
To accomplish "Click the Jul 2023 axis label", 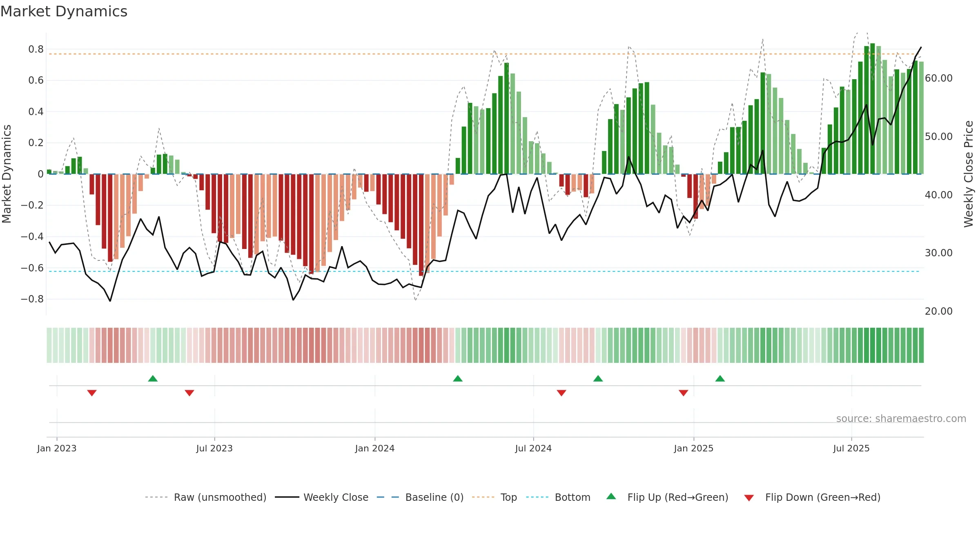I will tap(214, 448).
